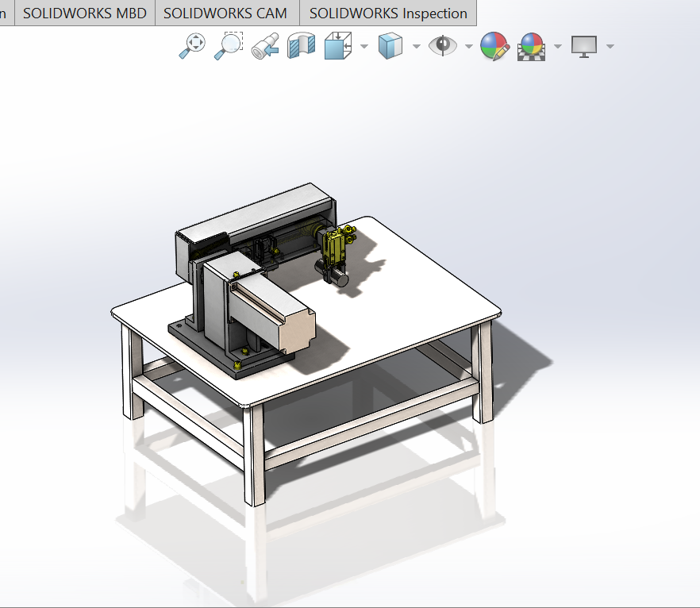Select the Zoom to Area tool

[x=229, y=45]
